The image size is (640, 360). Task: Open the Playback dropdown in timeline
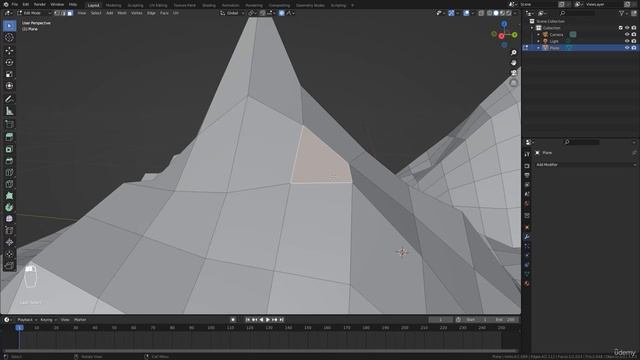click(27, 320)
